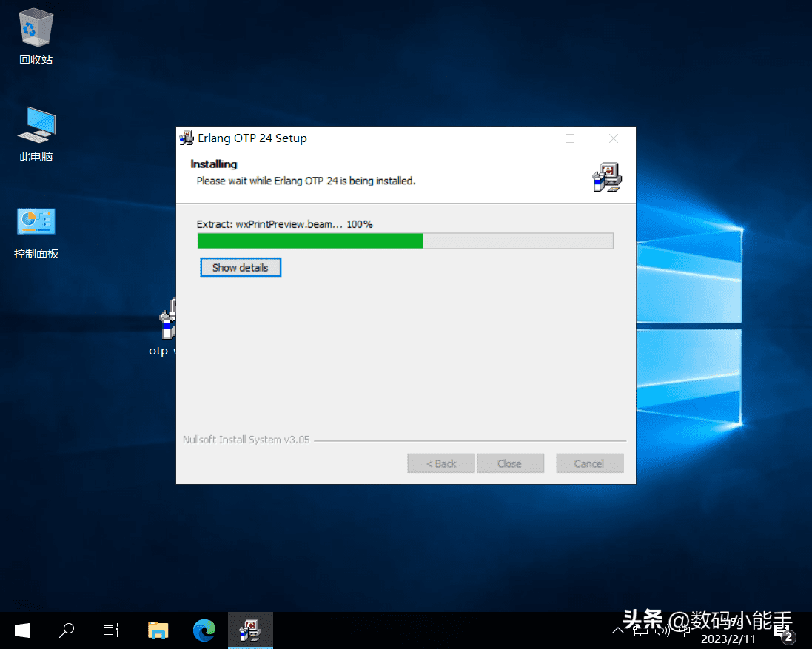Click the Back button in installer
The height and width of the screenshot is (649, 812).
click(441, 463)
